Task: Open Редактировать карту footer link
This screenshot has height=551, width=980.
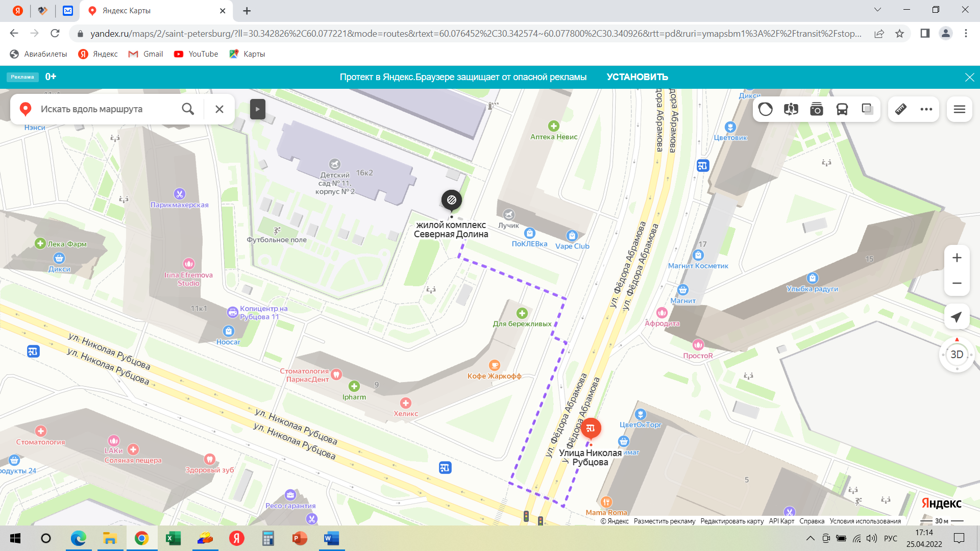Action: point(732,521)
